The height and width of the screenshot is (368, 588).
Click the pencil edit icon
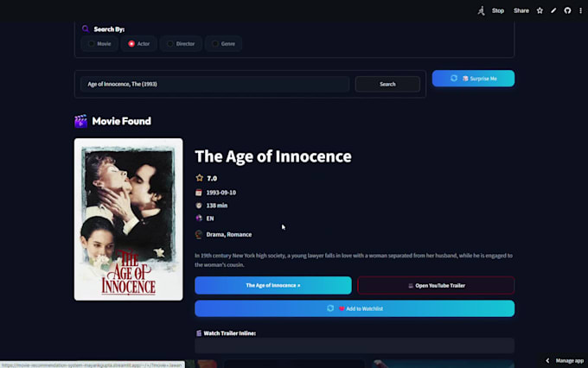(553, 10)
